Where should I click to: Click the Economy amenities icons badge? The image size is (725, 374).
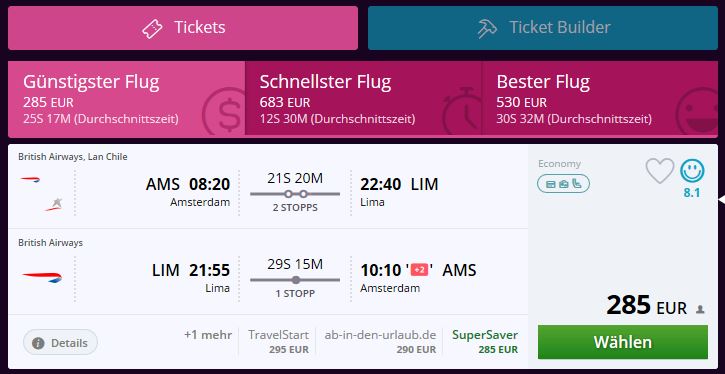click(x=563, y=184)
